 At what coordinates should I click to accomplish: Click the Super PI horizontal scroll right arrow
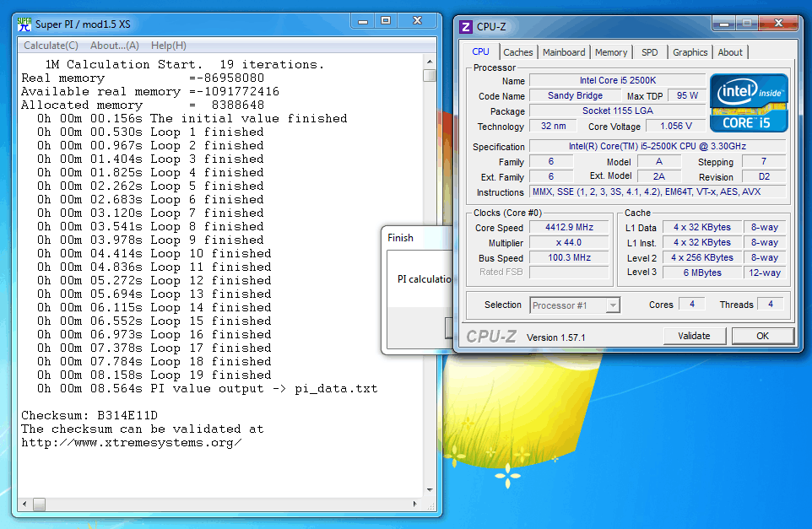click(414, 504)
